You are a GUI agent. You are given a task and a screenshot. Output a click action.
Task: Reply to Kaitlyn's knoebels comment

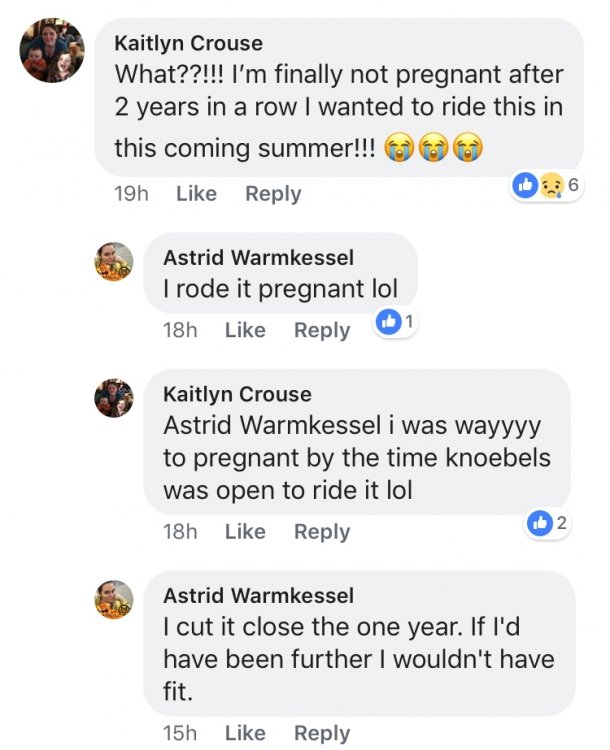pyautogui.click(x=322, y=532)
